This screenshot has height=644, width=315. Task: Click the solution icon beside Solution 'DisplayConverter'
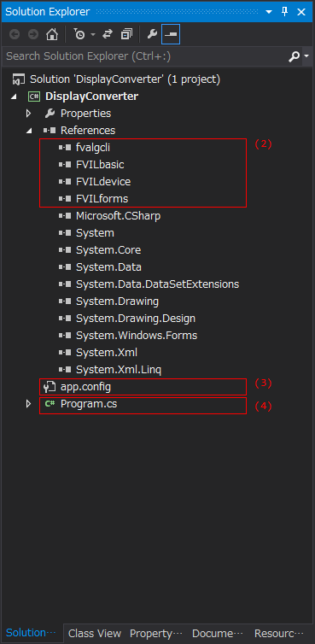click(19, 79)
